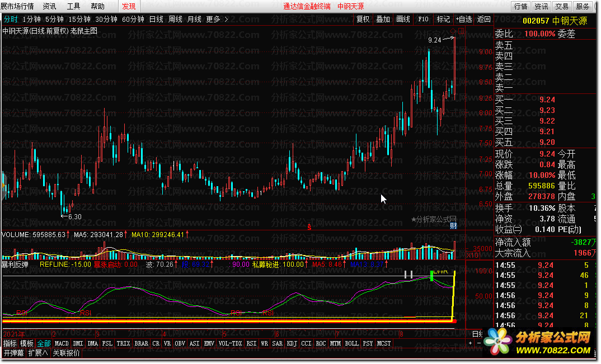The image size is (601, 364).
Task: Select the 全部 all indicators tab
Action: click(x=44, y=344)
